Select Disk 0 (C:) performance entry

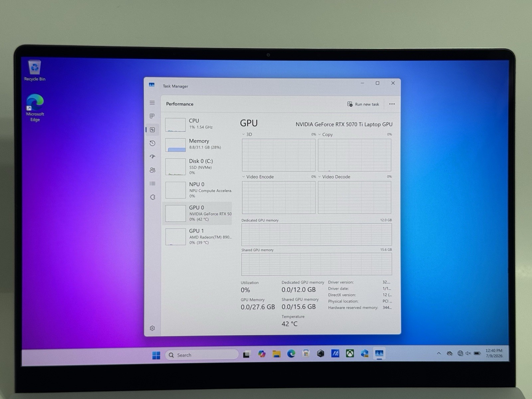click(198, 167)
